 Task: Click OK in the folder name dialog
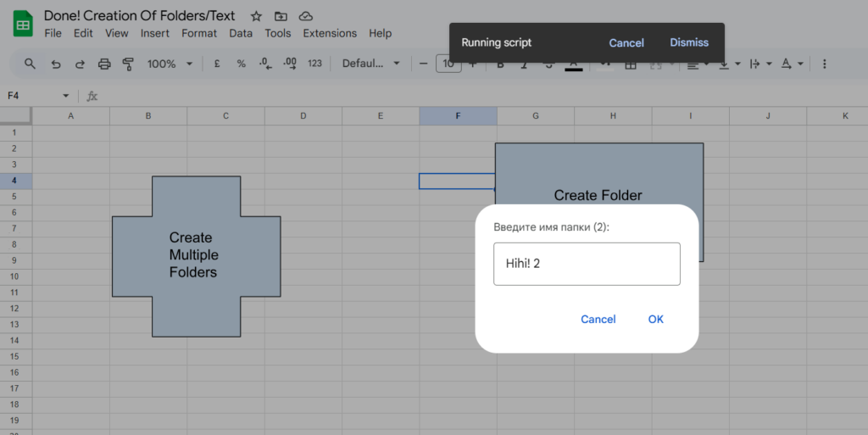coord(655,320)
